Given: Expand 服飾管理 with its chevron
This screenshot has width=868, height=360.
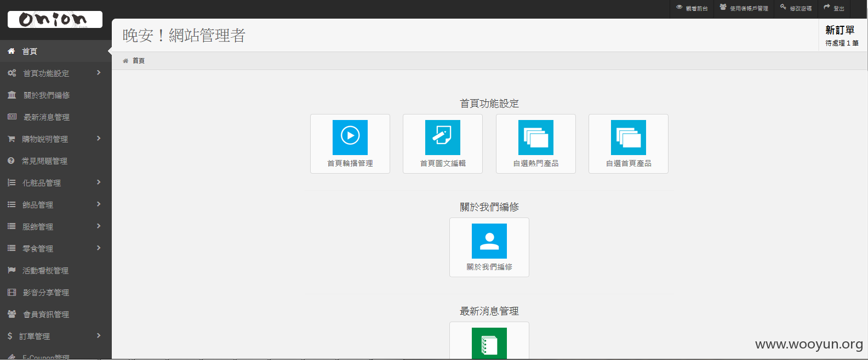Looking at the screenshot, I should [x=99, y=226].
